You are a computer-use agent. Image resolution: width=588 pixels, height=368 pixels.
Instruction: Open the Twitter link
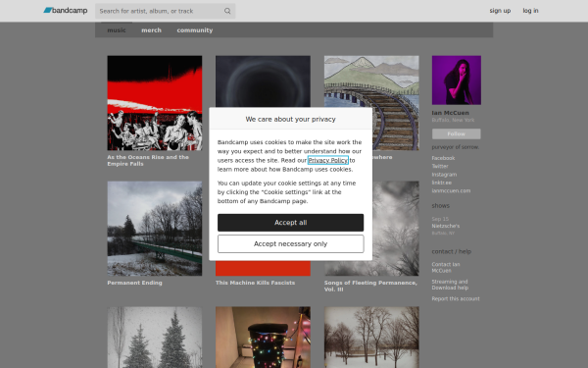pyautogui.click(x=440, y=166)
